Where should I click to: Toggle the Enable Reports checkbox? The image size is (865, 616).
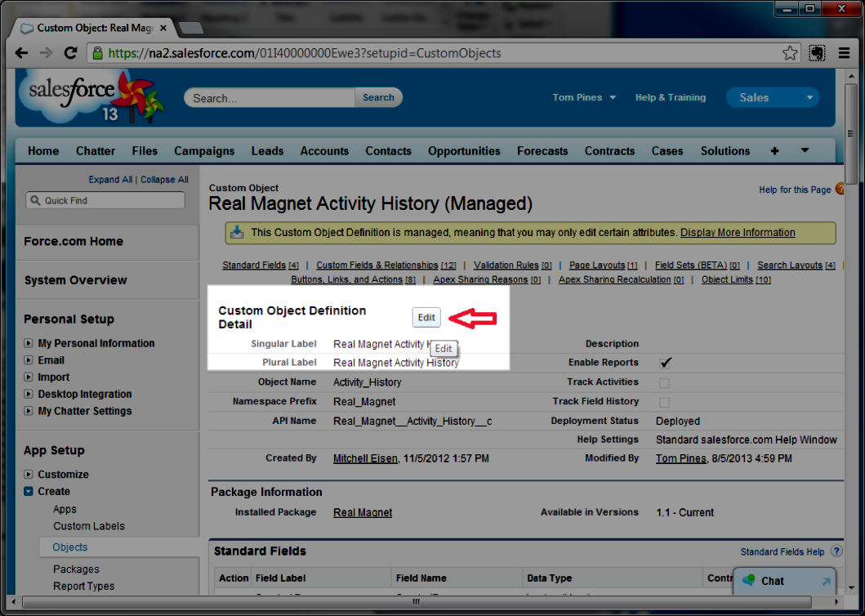coord(666,363)
